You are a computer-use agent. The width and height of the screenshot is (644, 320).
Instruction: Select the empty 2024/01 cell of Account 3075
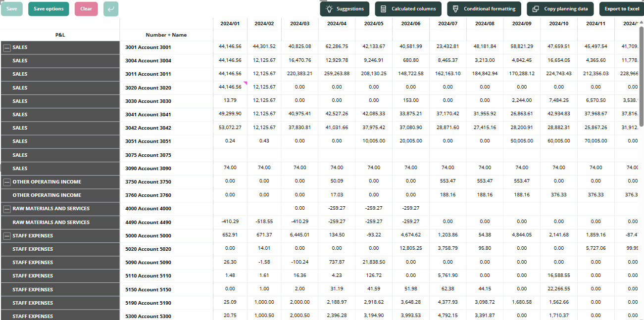pyautogui.click(x=230, y=155)
